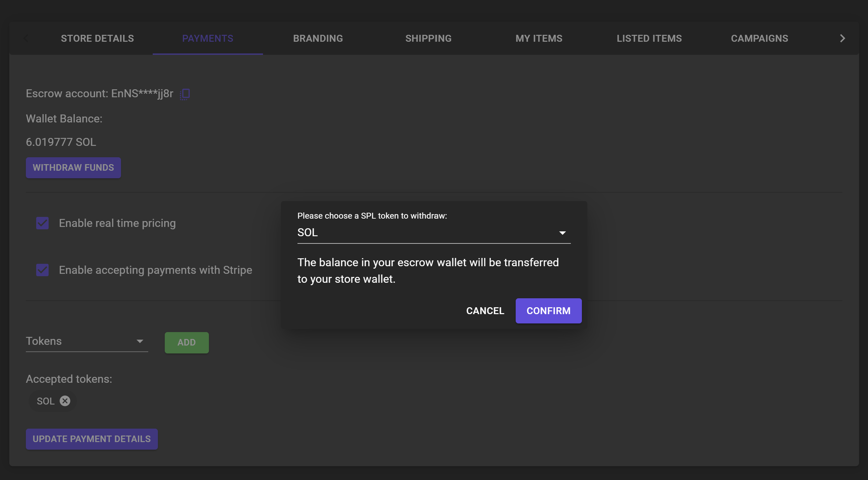Click the SOL dropdown arrow in dialog

pyautogui.click(x=562, y=233)
